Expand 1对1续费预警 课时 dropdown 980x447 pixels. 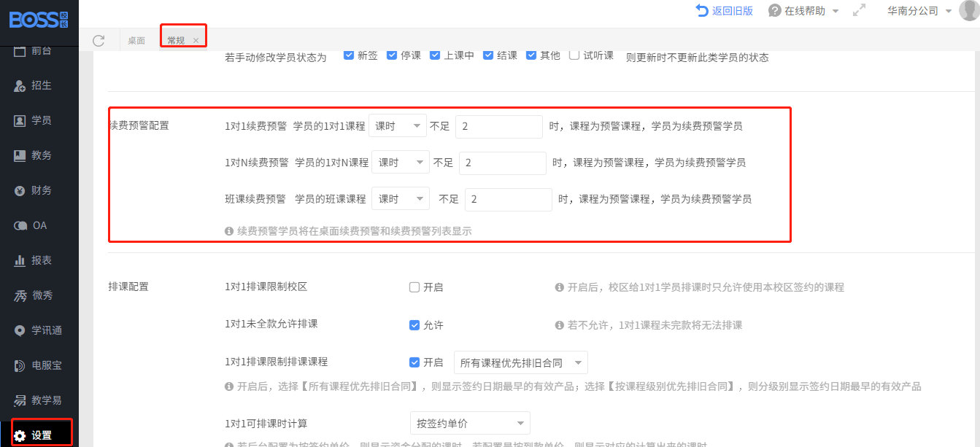(x=397, y=126)
